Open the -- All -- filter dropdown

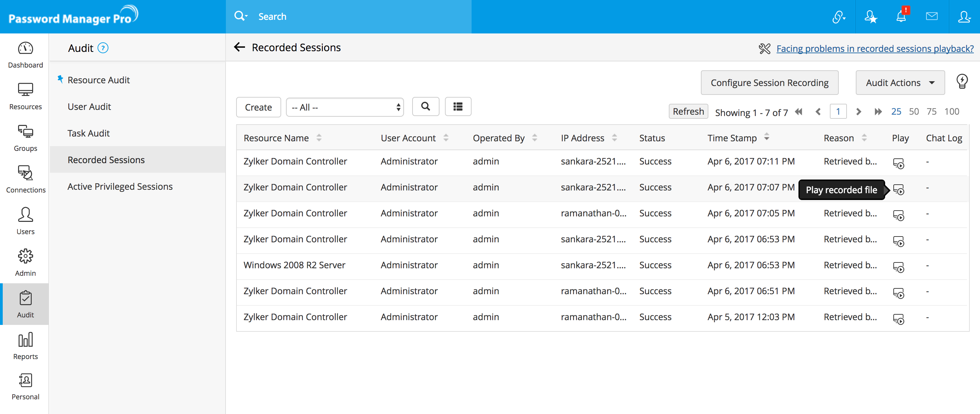345,107
